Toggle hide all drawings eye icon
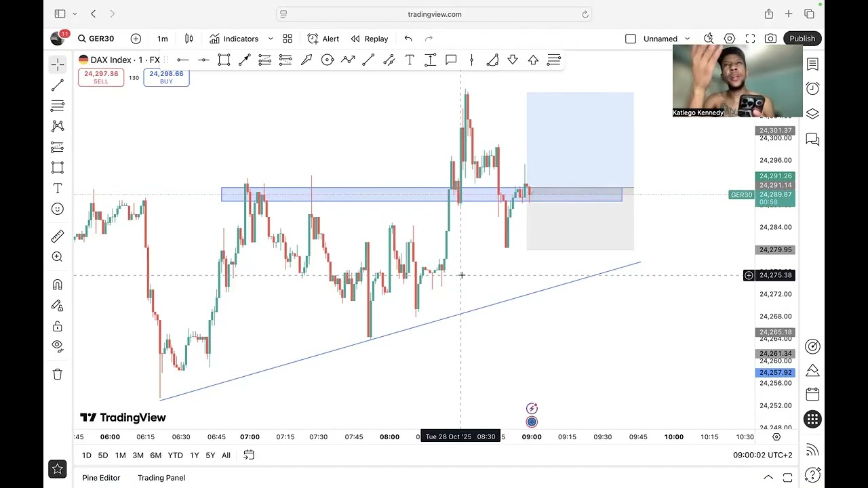This screenshot has height=488, width=868. 58,346
